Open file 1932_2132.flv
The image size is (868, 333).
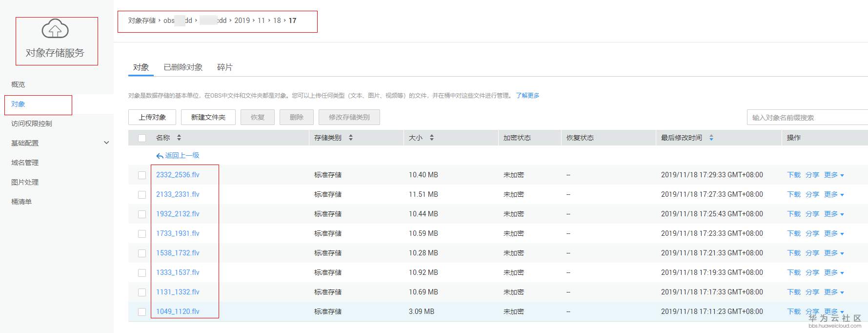[x=178, y=214]
